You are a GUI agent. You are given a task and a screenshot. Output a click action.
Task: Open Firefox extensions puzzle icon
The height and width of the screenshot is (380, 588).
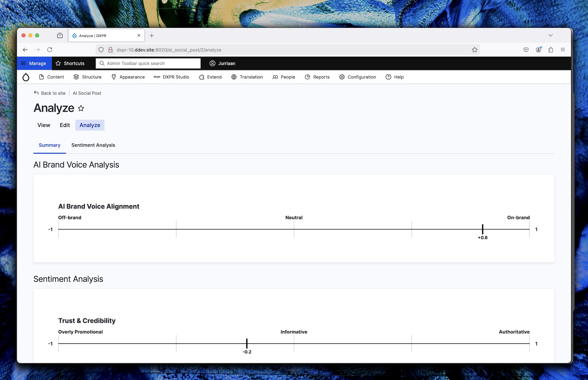tap(550, 50)
